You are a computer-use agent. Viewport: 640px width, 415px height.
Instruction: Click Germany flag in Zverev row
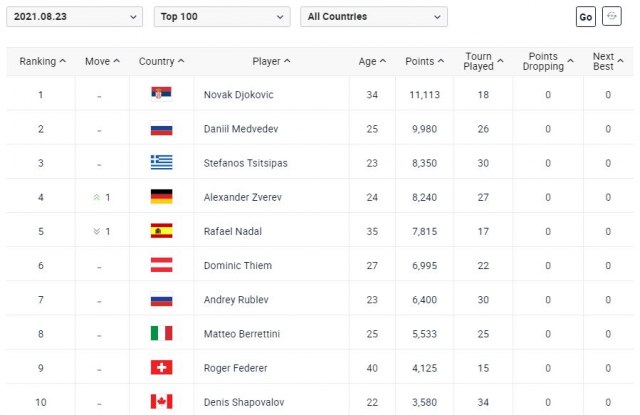click(x=161, y=197)
